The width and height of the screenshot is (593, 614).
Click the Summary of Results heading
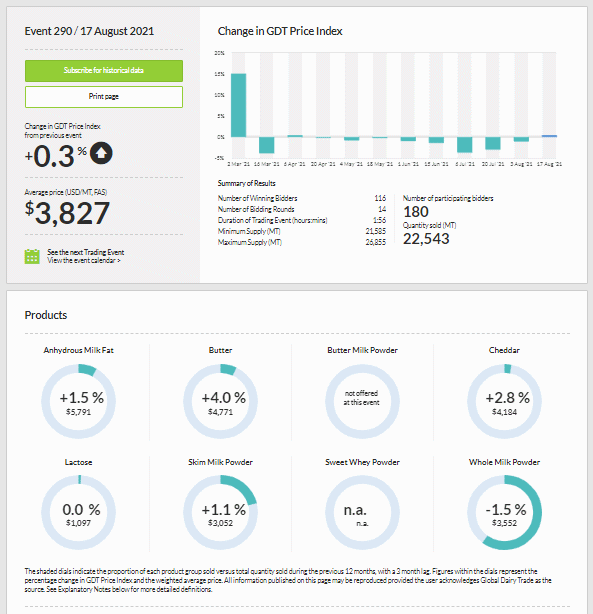246,183
